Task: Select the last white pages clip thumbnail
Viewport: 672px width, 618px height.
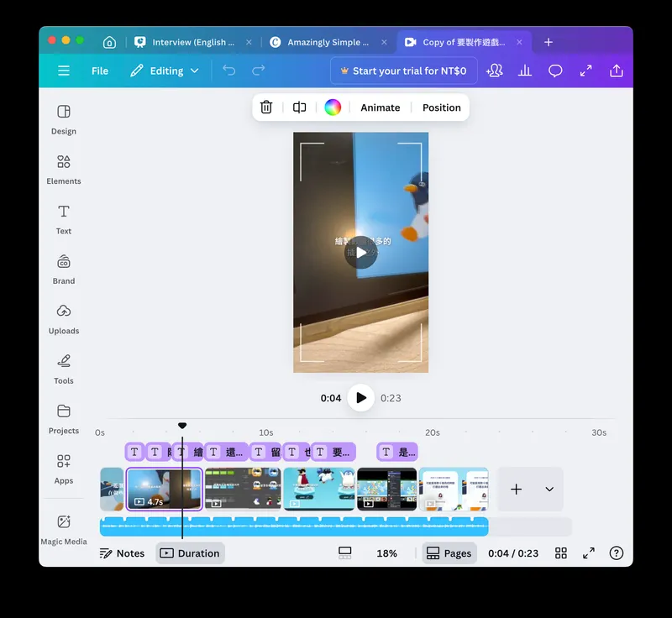Action: (454, 489)
